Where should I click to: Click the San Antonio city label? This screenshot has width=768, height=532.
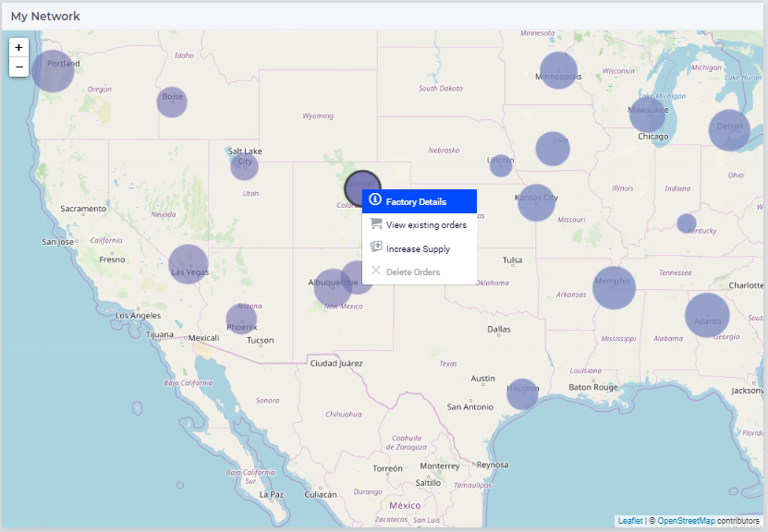470,406
